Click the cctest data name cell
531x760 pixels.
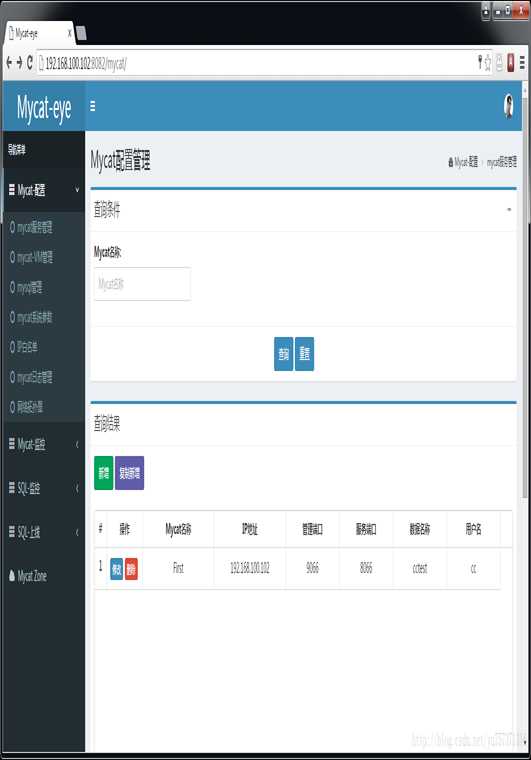[x=420, y=568]
